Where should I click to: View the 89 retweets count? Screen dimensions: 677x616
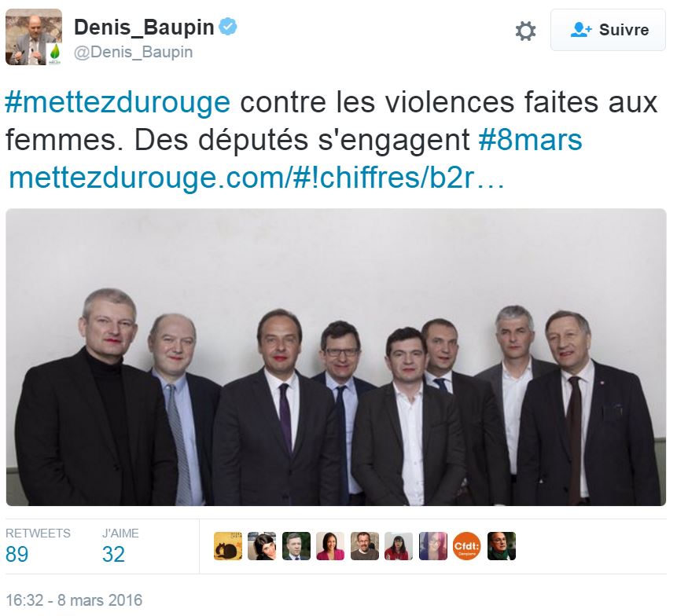17,554
